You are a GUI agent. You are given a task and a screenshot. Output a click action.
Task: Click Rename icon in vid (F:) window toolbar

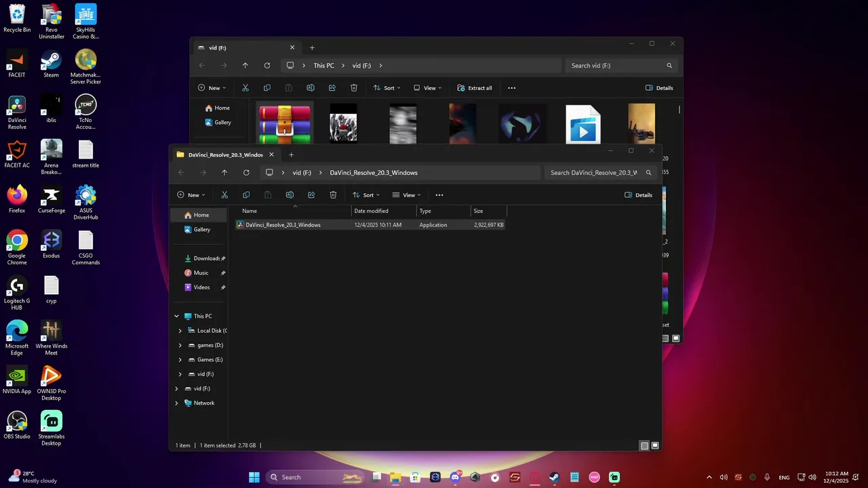coord(311,88)
